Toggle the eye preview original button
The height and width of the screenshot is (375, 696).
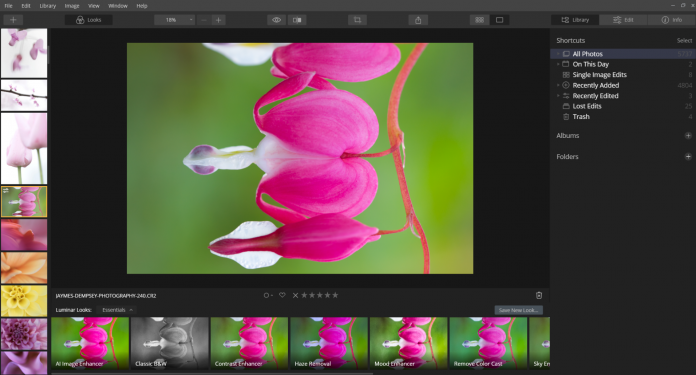tap(277, 20)
